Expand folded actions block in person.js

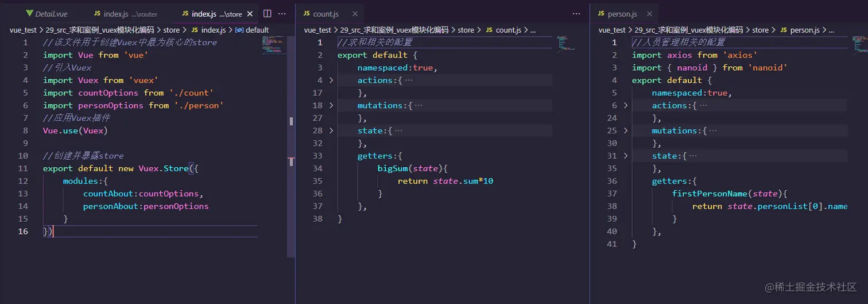626,106
